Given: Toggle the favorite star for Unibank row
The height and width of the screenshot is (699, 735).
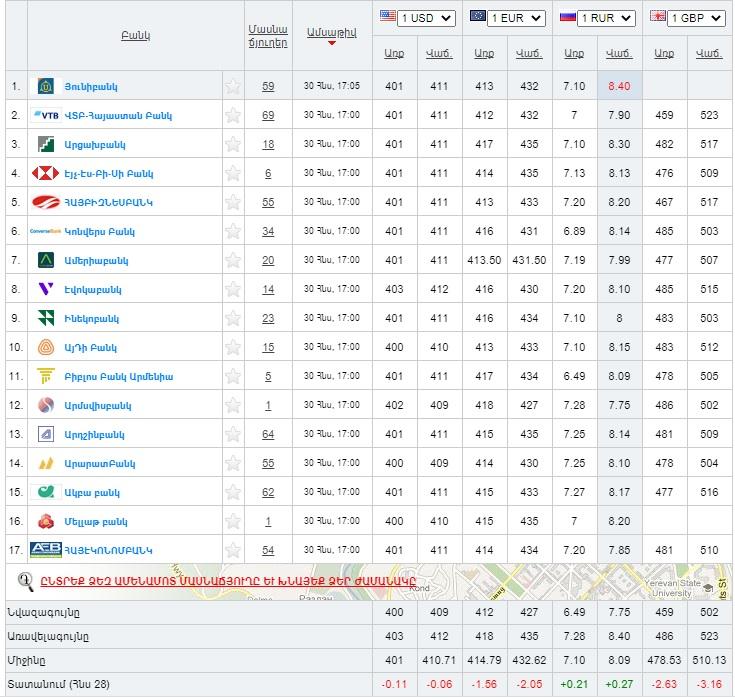Looking at the screenshot, I should [233, 86].
